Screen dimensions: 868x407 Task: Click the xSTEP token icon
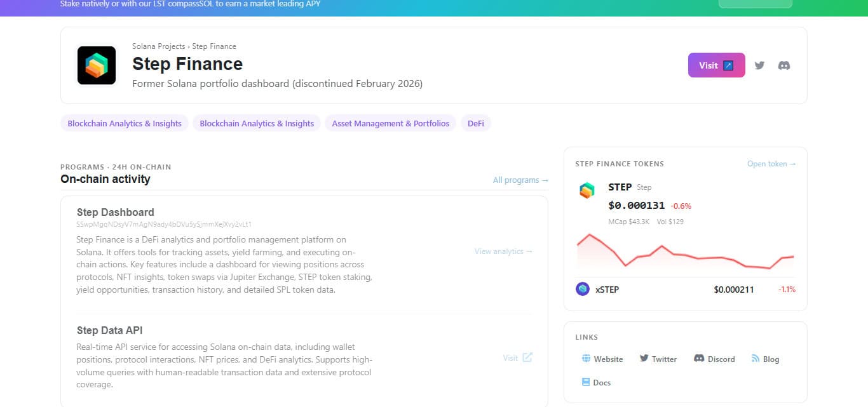pos(583,290)
